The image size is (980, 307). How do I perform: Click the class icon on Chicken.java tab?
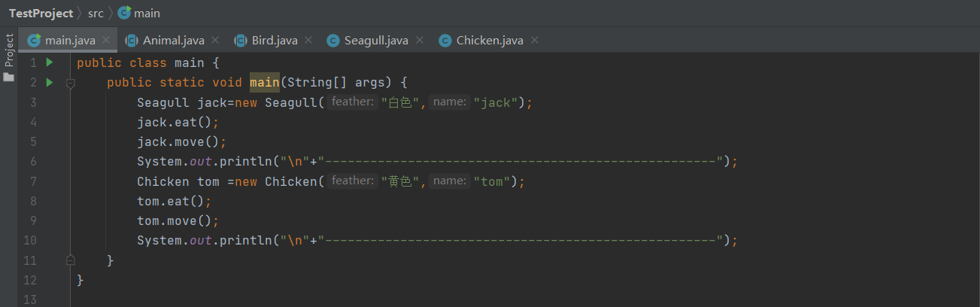pyautogui.click(x=445, y=41)
